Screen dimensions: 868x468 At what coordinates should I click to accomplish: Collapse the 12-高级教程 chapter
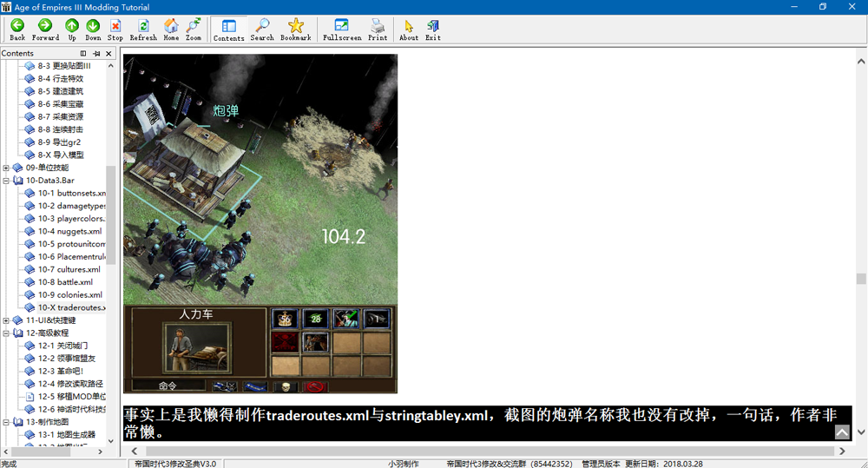point(6,333)
